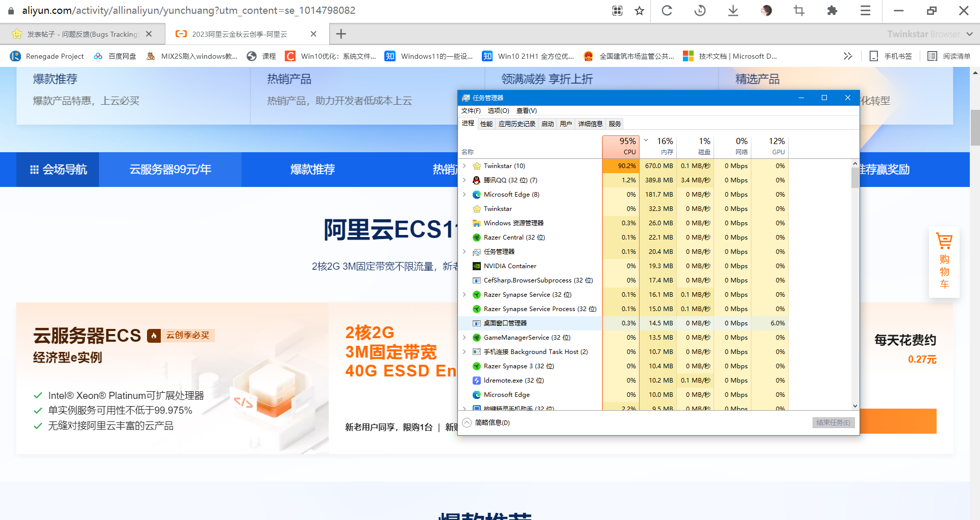This screenshot has height=520, width=980.
Task: Select the 桌面窗口管理器 process icon
Action: point(477,323)
